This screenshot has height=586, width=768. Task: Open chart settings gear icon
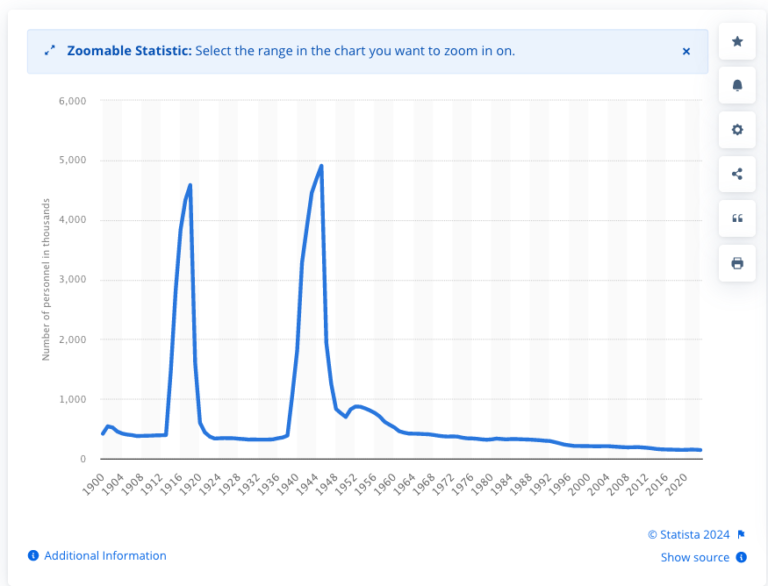click(x=737, y=130)
